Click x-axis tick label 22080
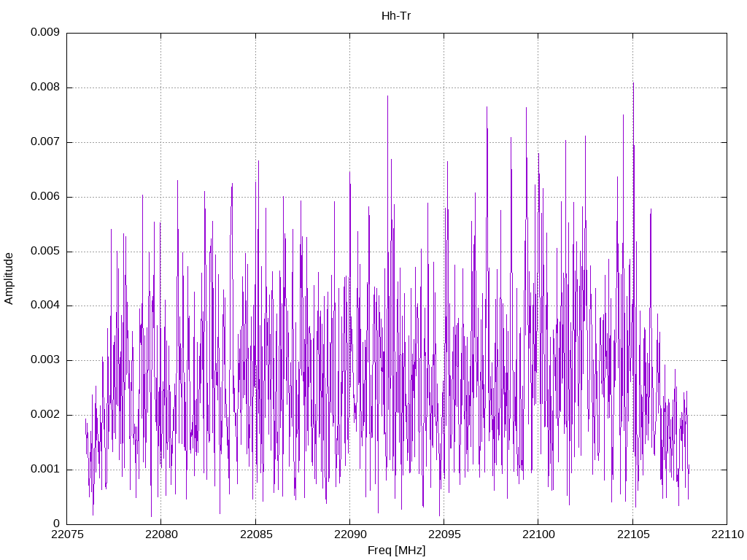Image resolution: width=747 pixels, height=560 pixels. coord(161,534)
